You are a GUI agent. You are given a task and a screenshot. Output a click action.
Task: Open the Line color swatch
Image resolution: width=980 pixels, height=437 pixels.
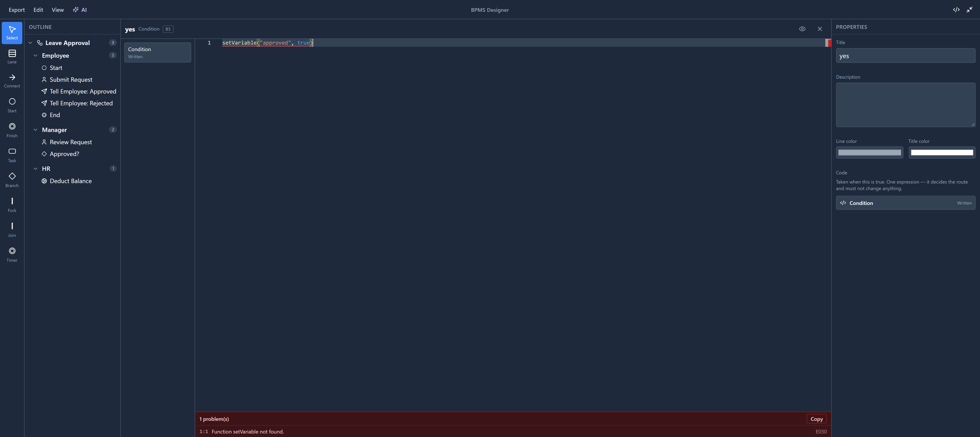[x=869, y=153]
